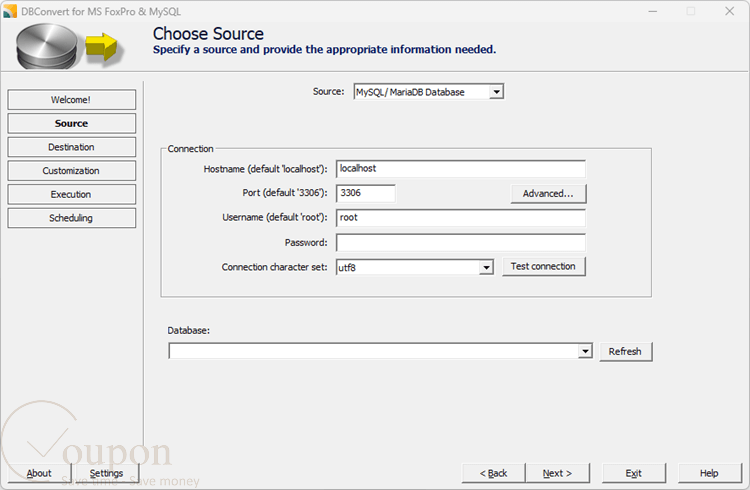Open the Source type dropdown
The width and height of the screenshot is (750, 490).
tap(496, 92)
